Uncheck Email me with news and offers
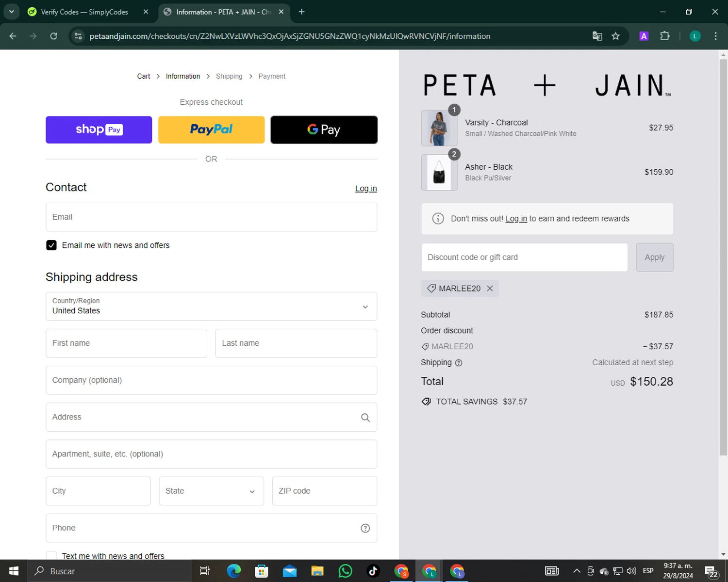The width and height of the screenshot is (728, 582). (x=51, y=245)
